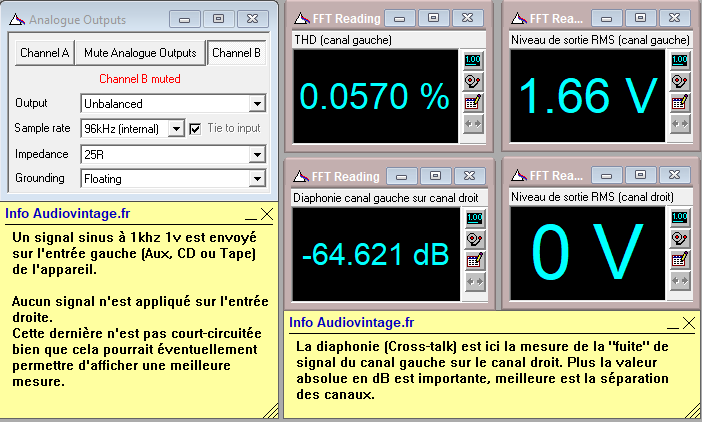702x422 pixels.
Task: Minimize the lower Info Audiovintage.fr note about diaphonie
Action: click(670, 324)
